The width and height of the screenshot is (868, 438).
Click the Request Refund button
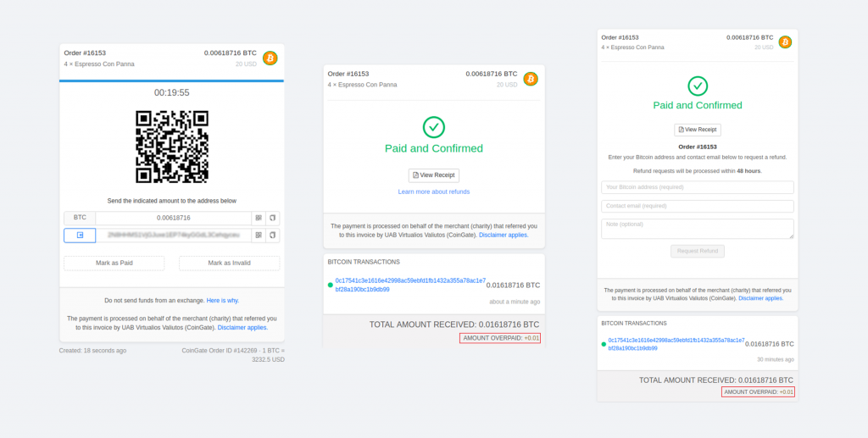(x=698, y=251)
